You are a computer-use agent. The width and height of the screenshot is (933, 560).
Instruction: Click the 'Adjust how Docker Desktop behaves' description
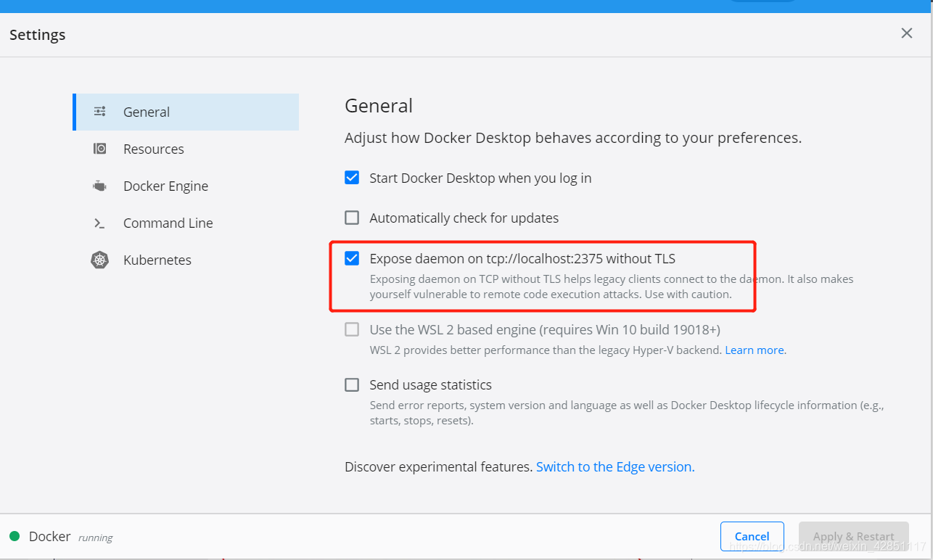point(573,138)
